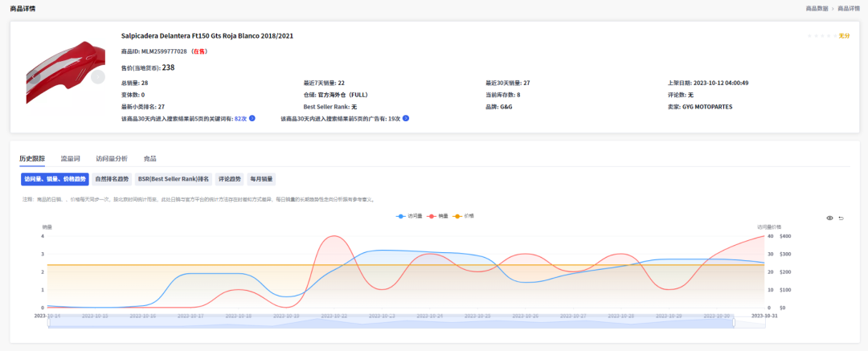Switch to the 历史跟踪 tab
This screenshot has width=868, height=351.
32,159
